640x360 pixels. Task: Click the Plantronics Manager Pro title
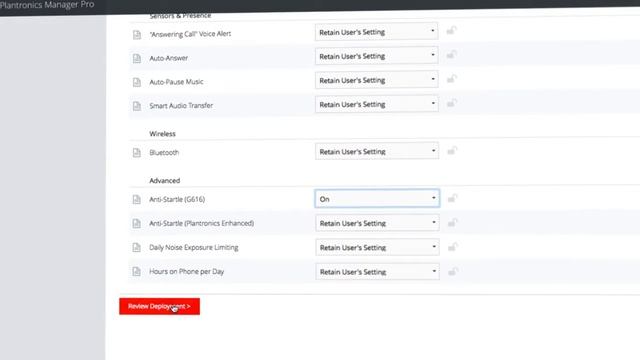tap(47, 5)
